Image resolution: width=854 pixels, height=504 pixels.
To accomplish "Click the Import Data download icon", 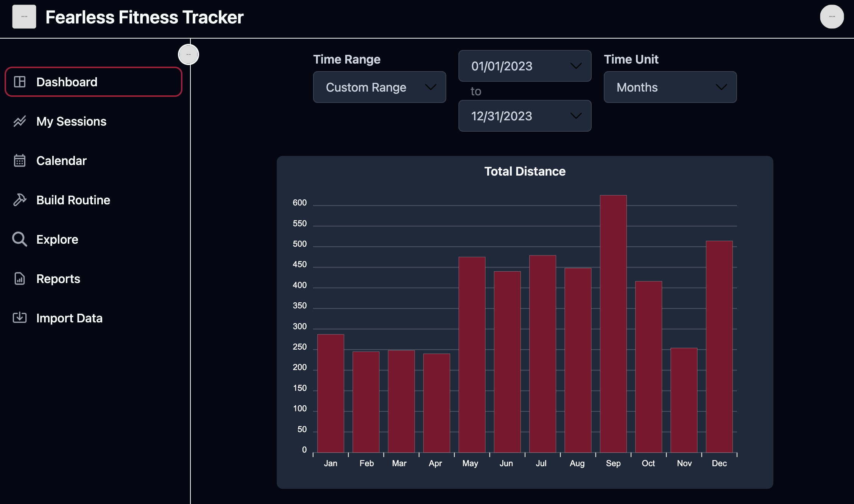I will point(20,318).
